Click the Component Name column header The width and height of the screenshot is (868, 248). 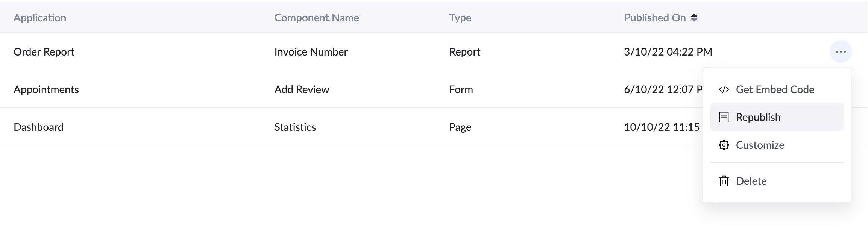pyautogui.click(x=317, y=18)
